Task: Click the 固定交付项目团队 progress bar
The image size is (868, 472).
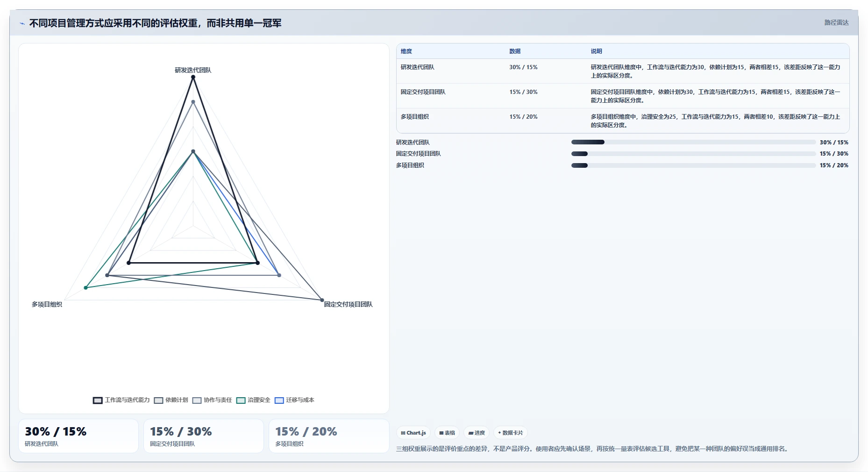Action: point(693,154)
